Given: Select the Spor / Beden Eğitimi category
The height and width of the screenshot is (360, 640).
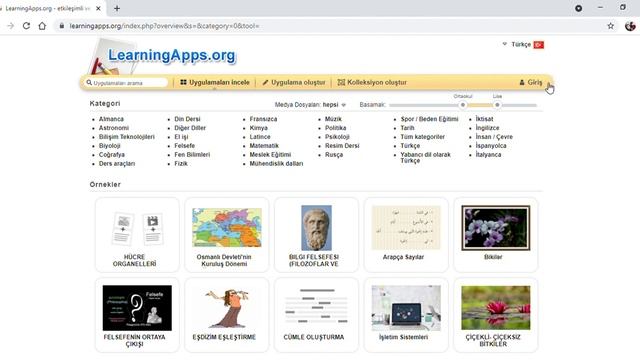Looking at the screenshot, I should pyautogui.click(x=429, y=119).
